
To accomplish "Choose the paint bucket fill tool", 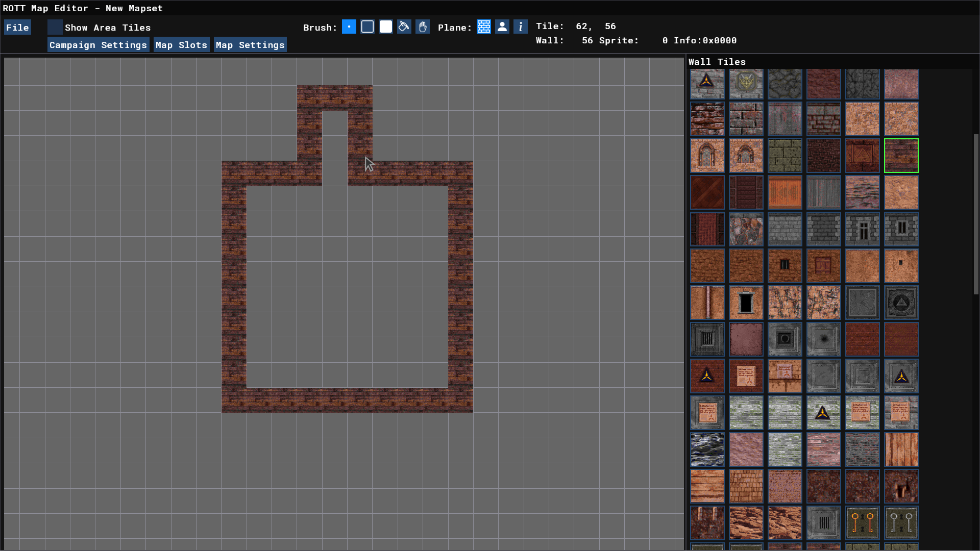I will [404, 27].
